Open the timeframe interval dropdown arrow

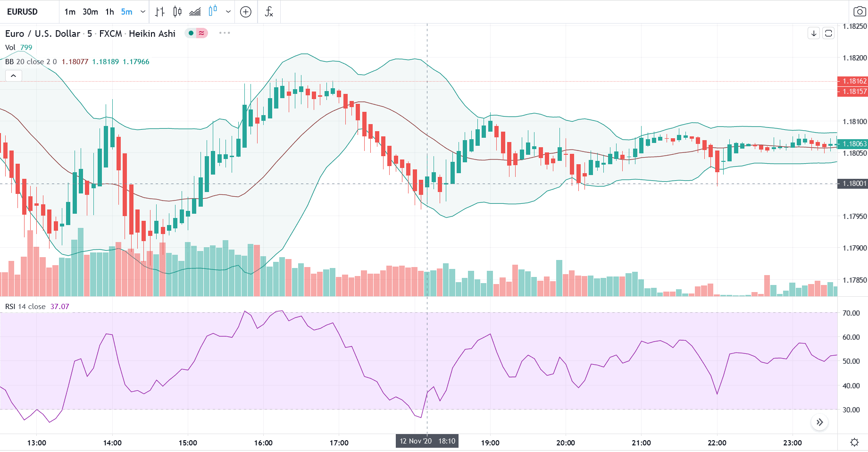click(x=142, y=12)
